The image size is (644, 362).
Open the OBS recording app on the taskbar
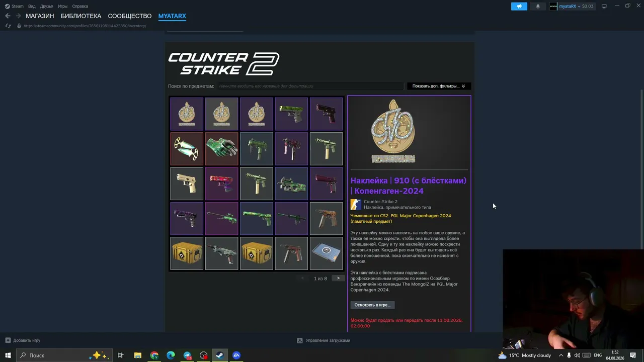[x=204, y=355]
